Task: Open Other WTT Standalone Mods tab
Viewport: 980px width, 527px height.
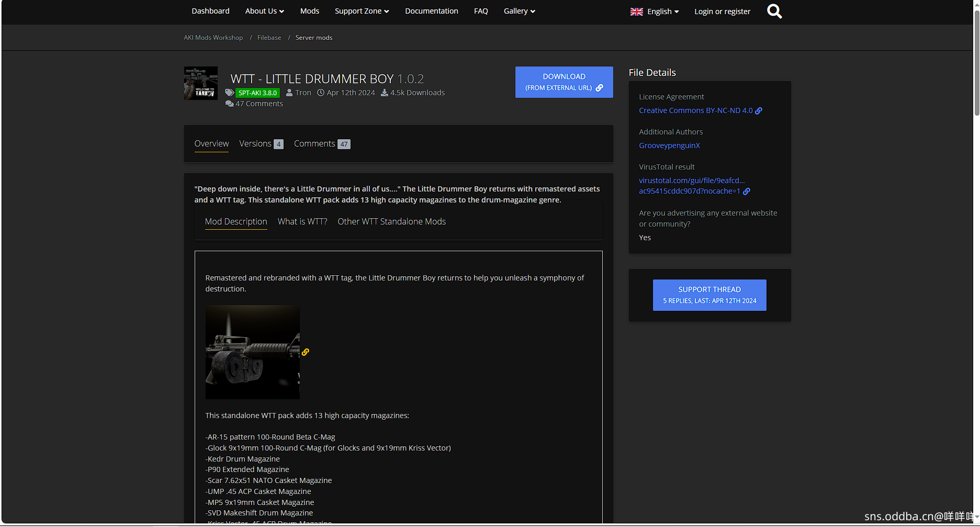Action: click(391, 222)
